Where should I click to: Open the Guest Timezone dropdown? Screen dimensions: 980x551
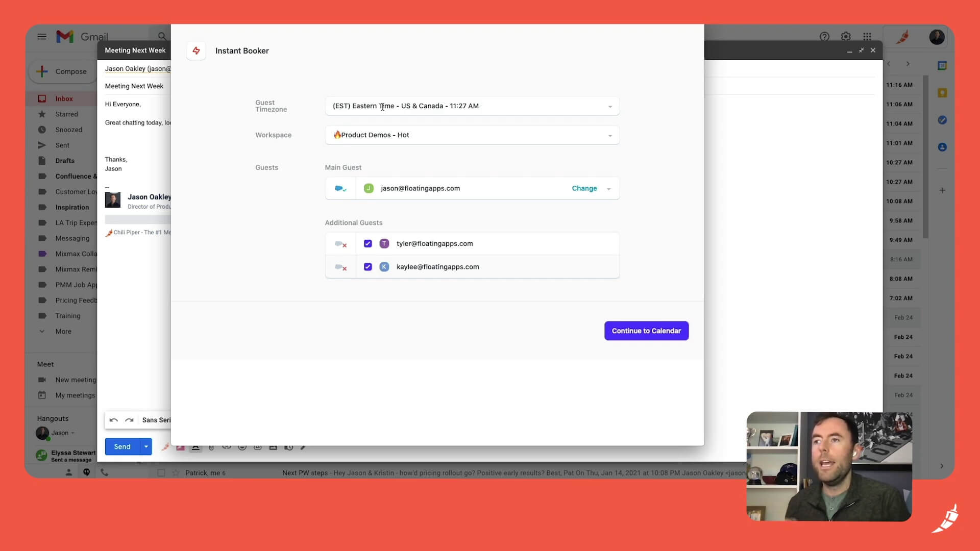pyautogui.click(x=472, y=106)
